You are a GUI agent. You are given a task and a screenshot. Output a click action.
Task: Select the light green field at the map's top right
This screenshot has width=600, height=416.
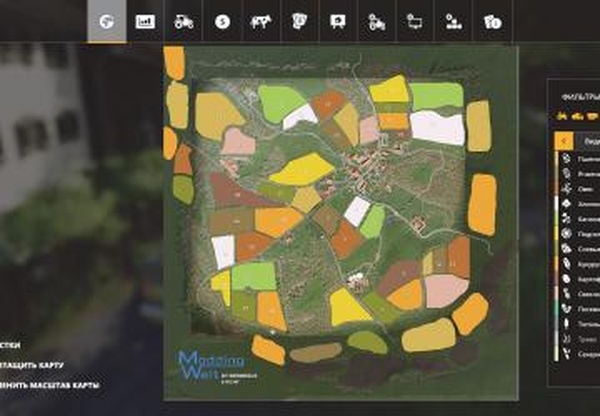click(x=437, y=96)
